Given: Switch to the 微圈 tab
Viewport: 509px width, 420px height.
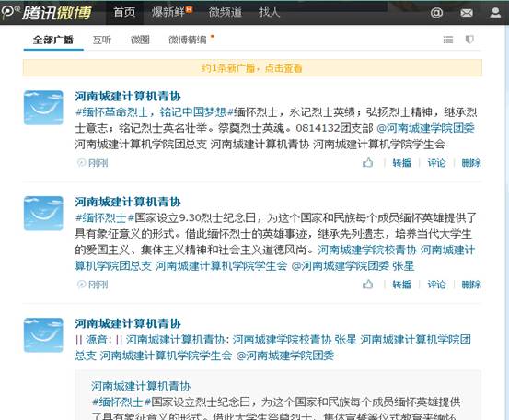Looking at the screenshot, I should point(140,40).
